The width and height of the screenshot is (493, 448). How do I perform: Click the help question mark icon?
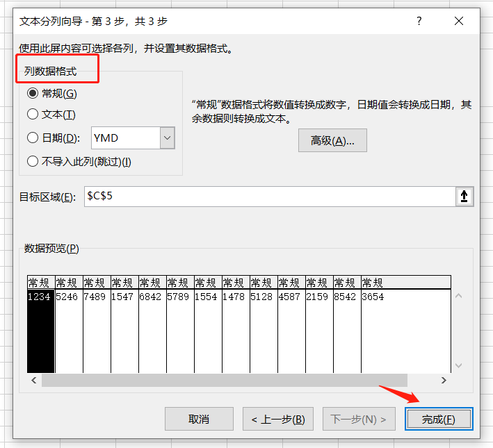(x=419, y=21)
